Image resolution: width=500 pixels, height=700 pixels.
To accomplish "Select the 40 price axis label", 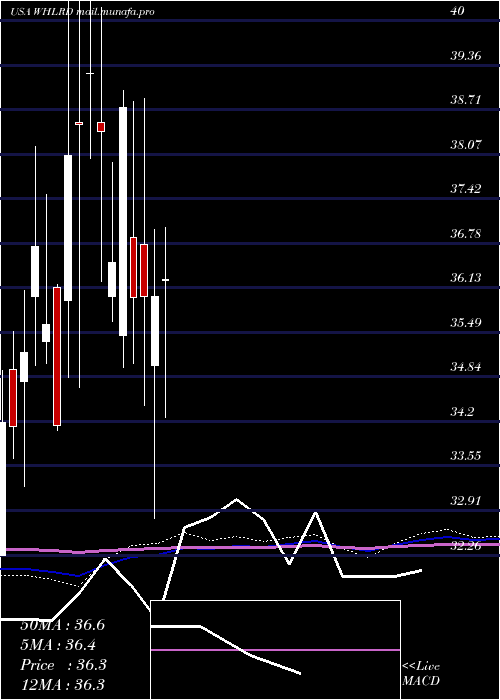I will coord(458,11).
